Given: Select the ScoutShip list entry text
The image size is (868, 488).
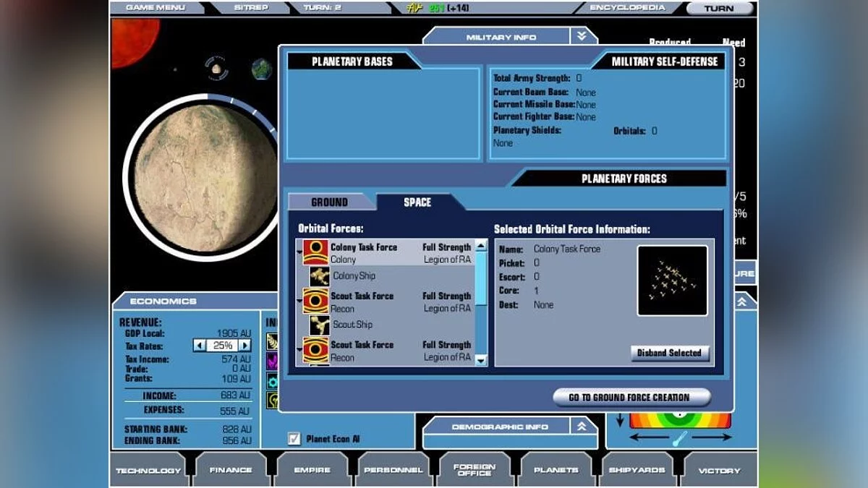Looking at the screenshot, I should click(x=353, y=325).
